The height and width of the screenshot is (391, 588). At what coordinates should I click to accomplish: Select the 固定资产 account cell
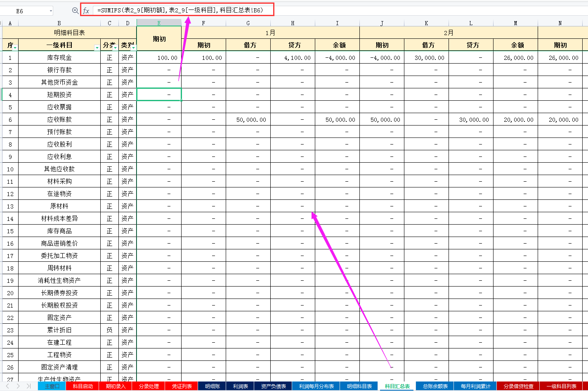point(59,318)
